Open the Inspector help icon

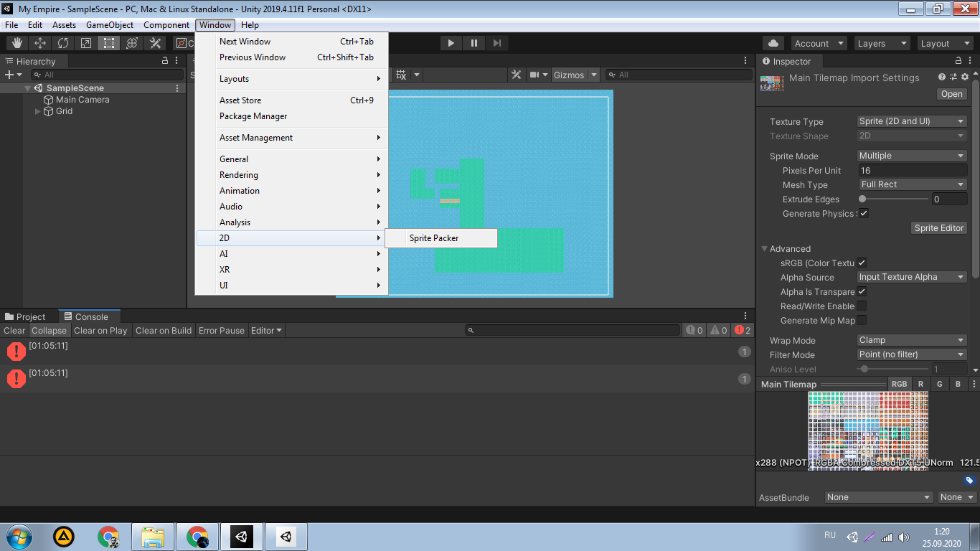click(942, 77)
